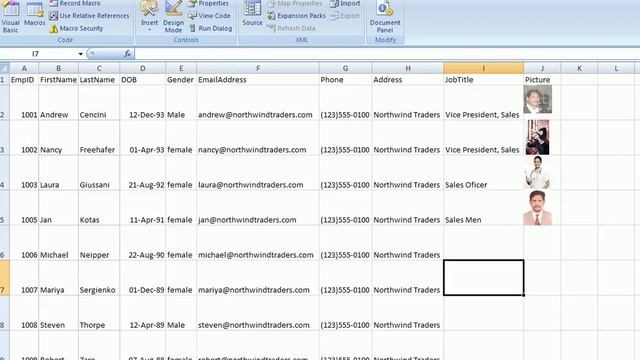Click the Select All corner button
The image size is (640, 360).
click(4, 68)
